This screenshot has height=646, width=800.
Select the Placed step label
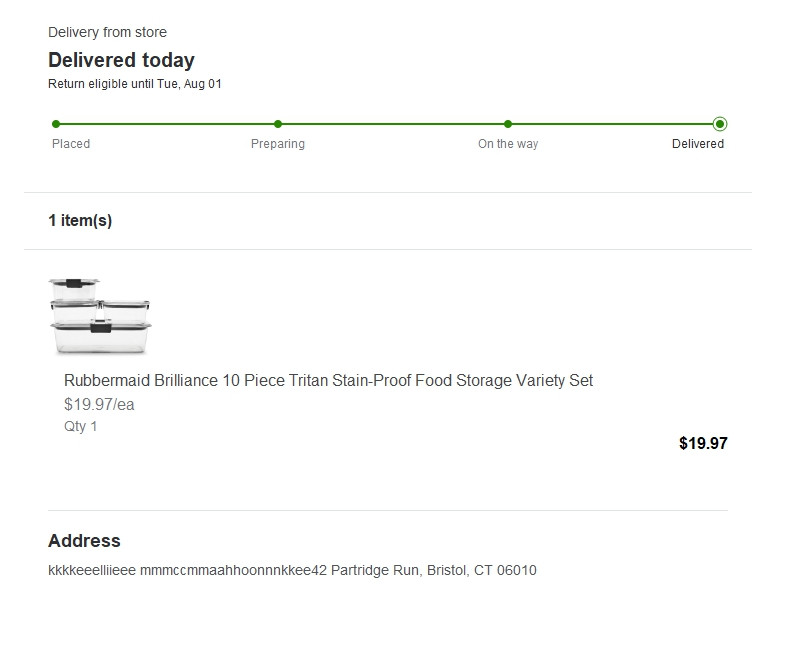[x=71, y=144]
